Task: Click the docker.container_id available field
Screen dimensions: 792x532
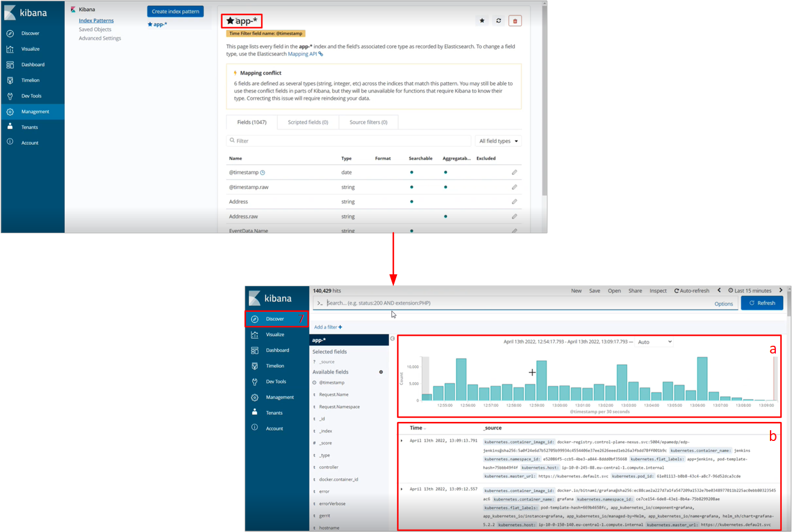Action: (x=338, y=479)
